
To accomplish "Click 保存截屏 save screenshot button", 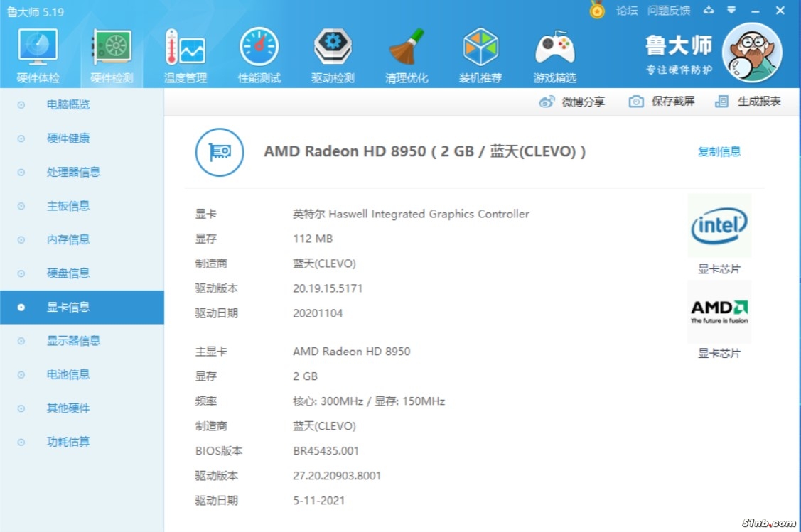I will (662, 101).
